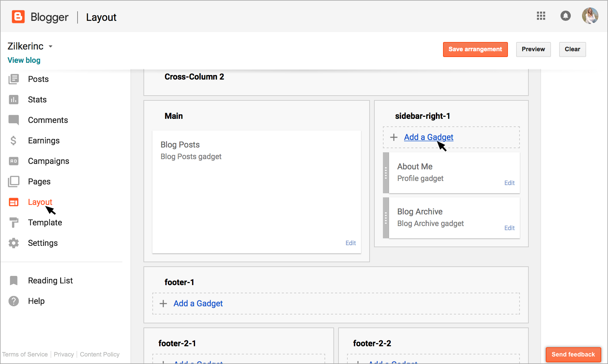Click the Preview button
Image resolution: width=608 pixels, height=364 pixels.
tap(533, 49)
